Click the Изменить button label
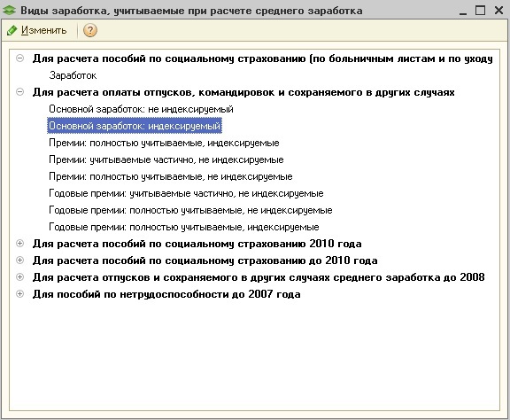Screen dimensions: 510x420 coord(44,30)
